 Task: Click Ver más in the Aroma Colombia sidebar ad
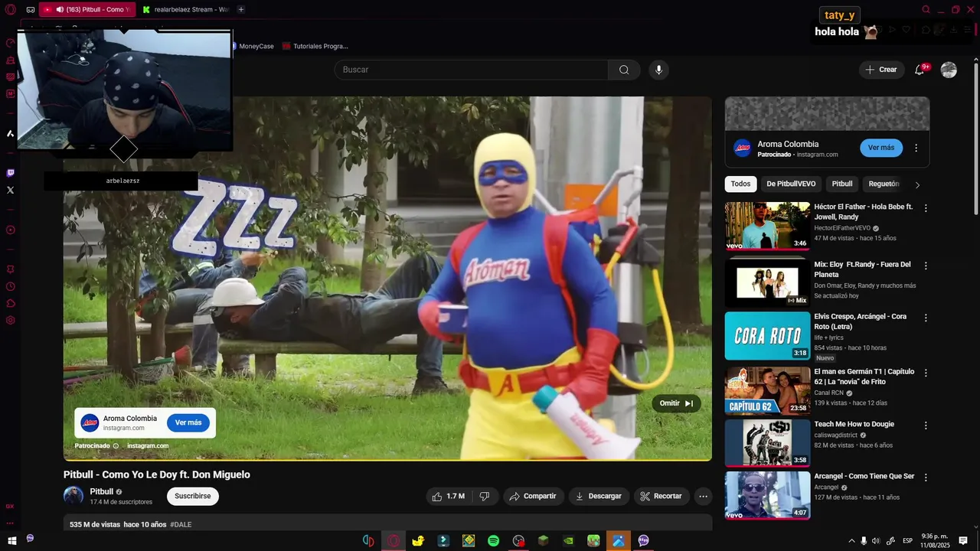click(881, 148)
